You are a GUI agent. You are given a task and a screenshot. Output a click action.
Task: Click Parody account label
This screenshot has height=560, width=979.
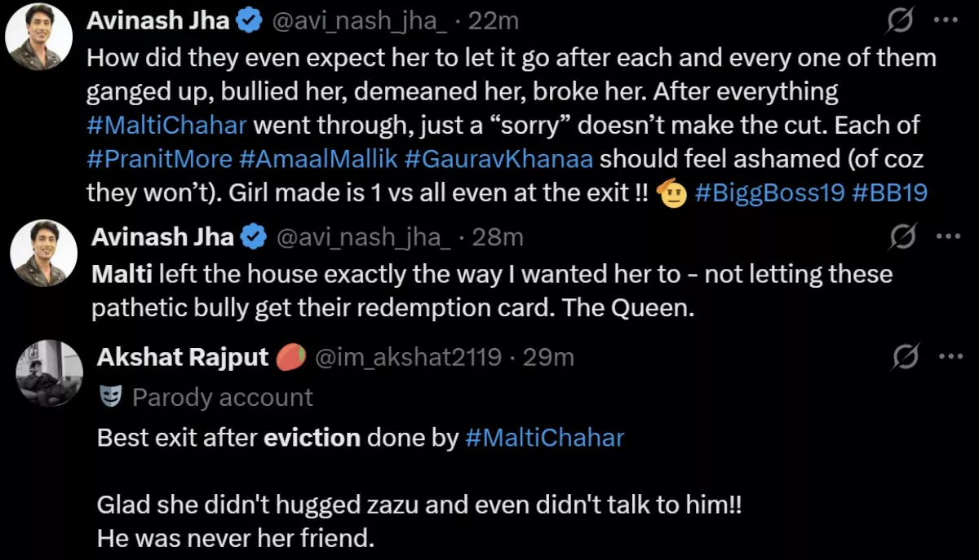[x=222, y=397]
